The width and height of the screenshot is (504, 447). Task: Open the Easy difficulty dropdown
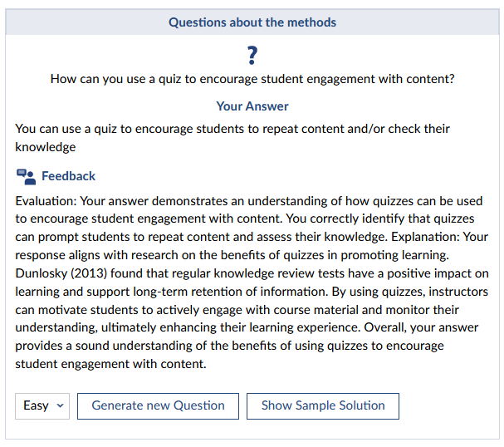tap(42, 405)
